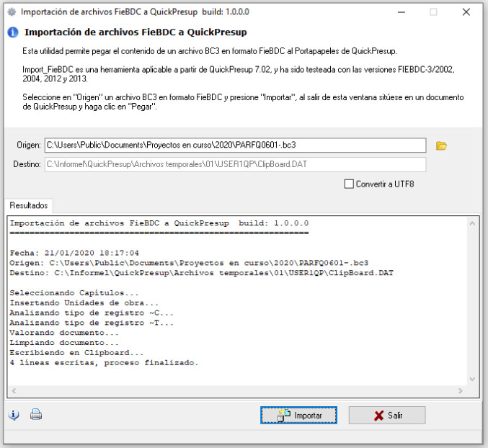Click '4 líneas escritas, proceso finalizado.' line
The image size is (488, 448).
[104, 362]
